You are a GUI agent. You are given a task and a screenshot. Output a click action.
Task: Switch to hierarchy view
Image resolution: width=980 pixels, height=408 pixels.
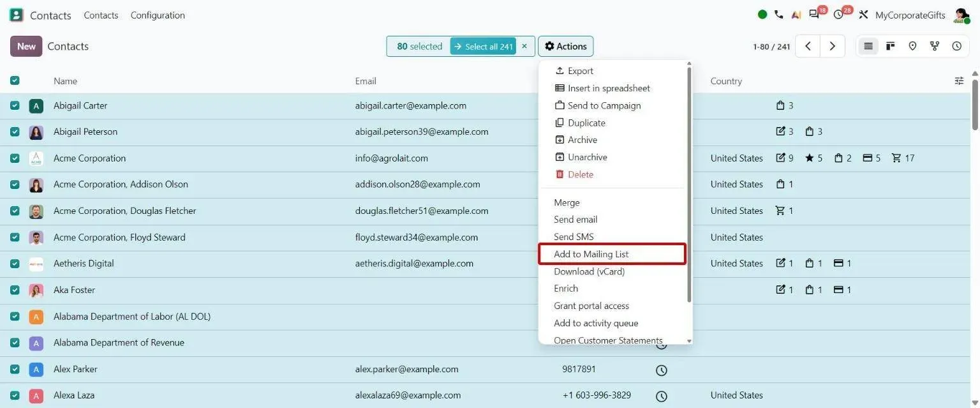(935, 46)
